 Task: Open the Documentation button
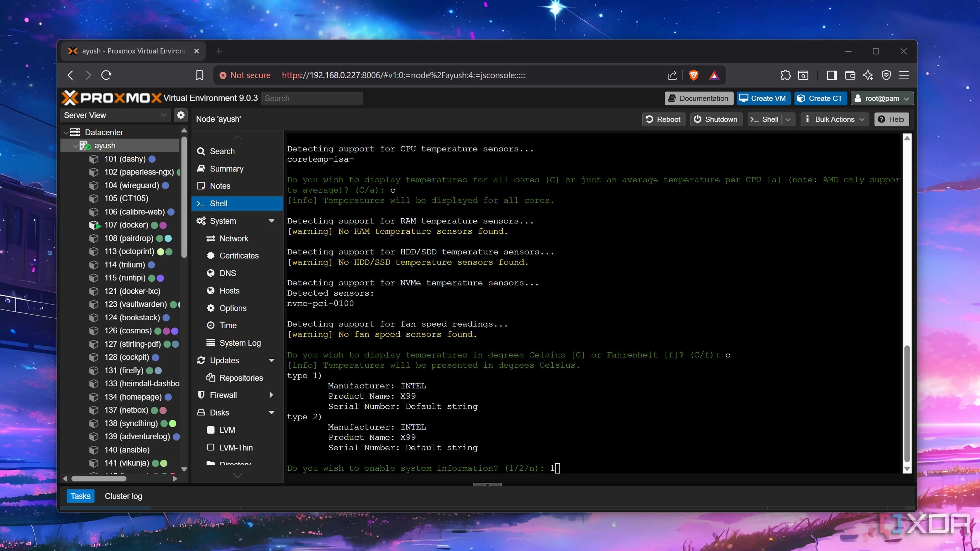tap(699, 98)
